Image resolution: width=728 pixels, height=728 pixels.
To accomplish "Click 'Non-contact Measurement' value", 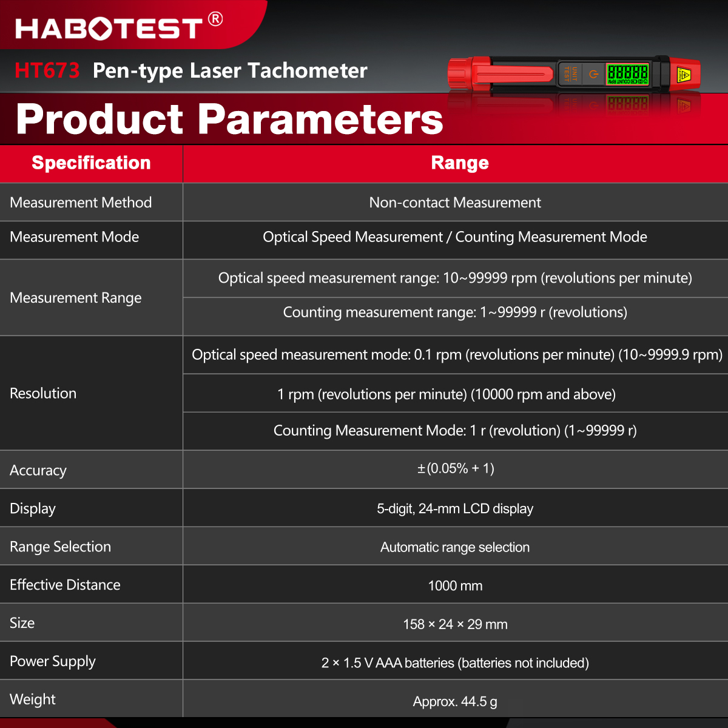I will click(455, 203).
